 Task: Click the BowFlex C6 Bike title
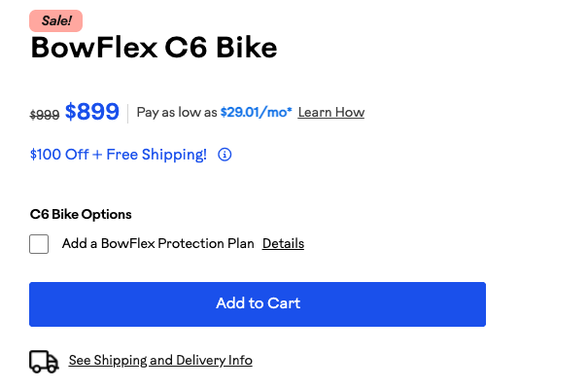click(154, 48)
